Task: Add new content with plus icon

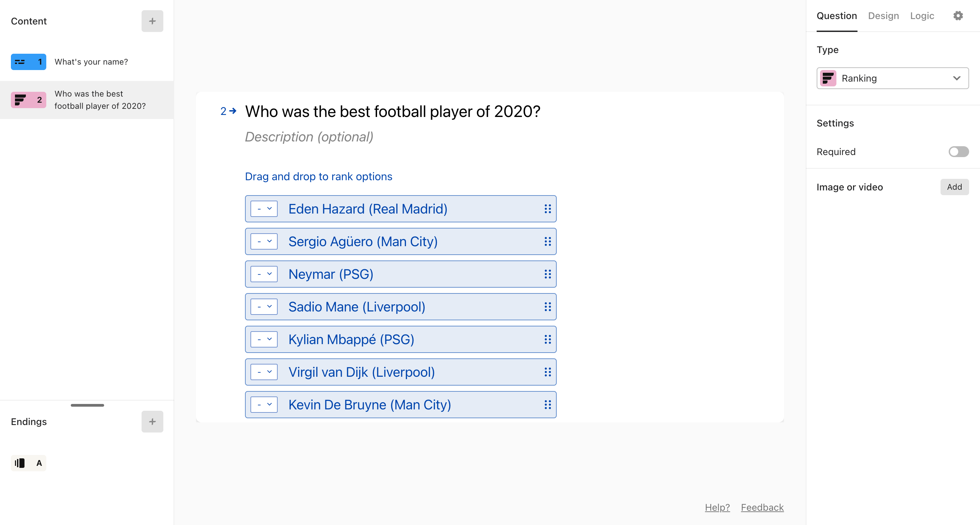Action: [152, 21]
